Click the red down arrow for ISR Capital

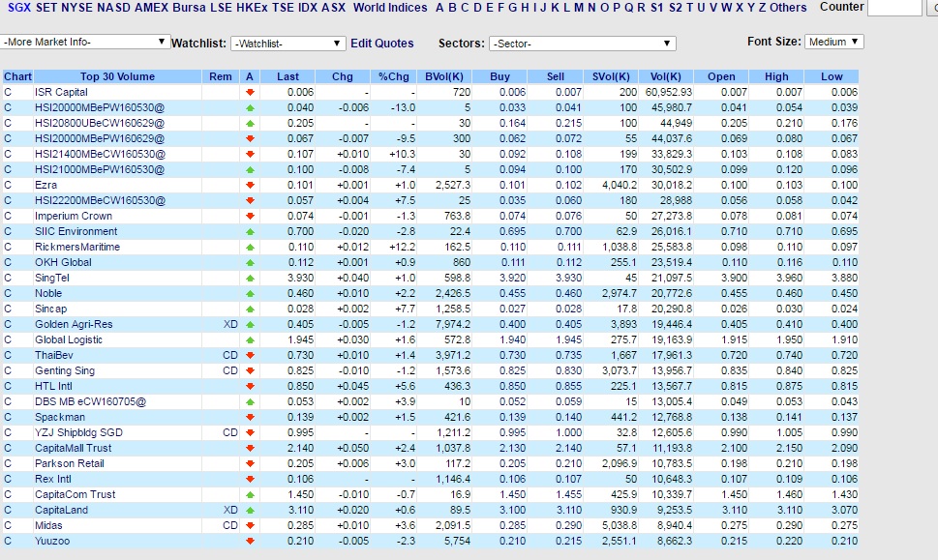250,92
